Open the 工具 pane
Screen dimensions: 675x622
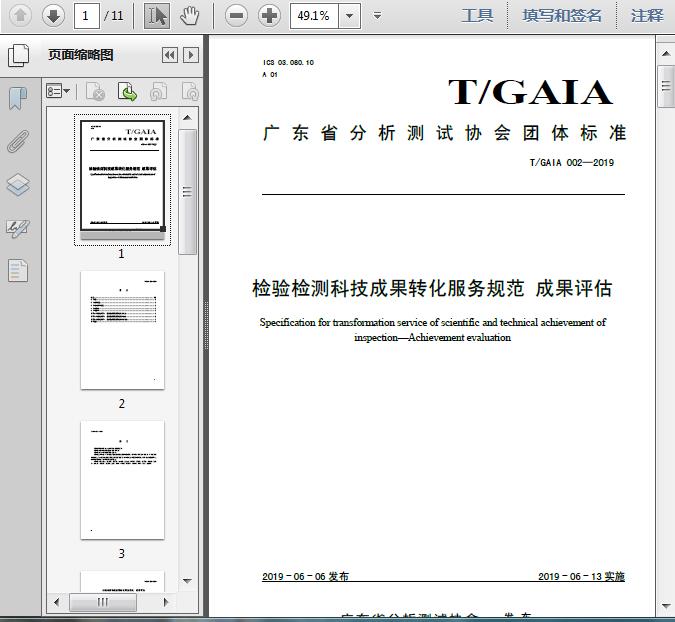pos(477,15)
